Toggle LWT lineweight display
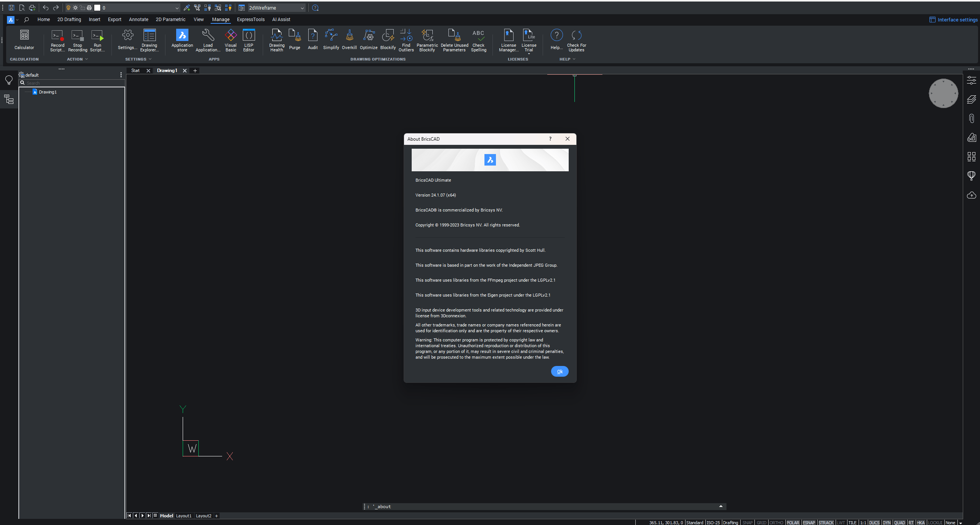The height and width of the screenshot is (525, 980). [841, 522]
